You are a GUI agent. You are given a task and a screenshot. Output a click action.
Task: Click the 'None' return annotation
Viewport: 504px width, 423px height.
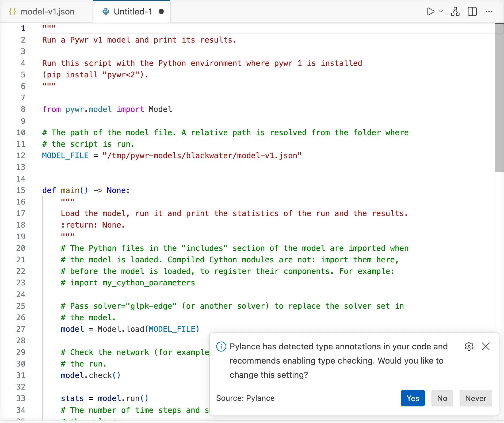click(x=116, y=190)
